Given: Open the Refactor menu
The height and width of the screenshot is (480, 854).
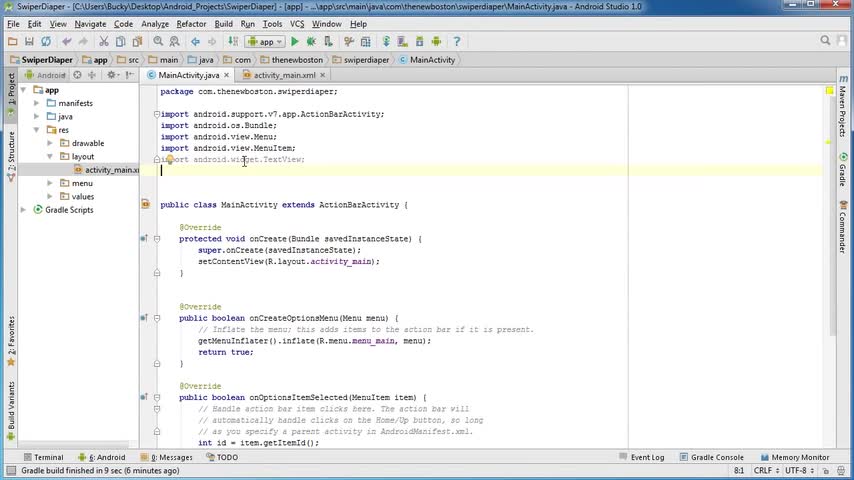Looking at the screenshot, I should click(191, 24).
